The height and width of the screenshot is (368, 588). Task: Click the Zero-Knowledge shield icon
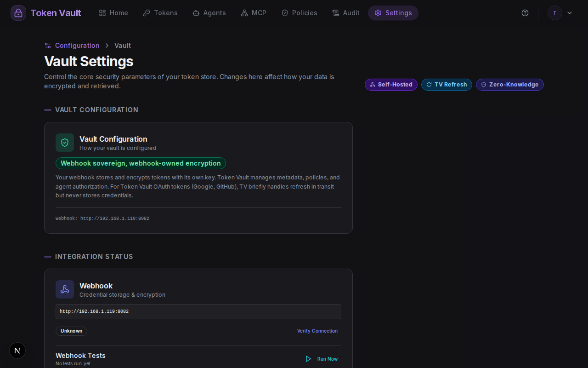coord(484,85)
